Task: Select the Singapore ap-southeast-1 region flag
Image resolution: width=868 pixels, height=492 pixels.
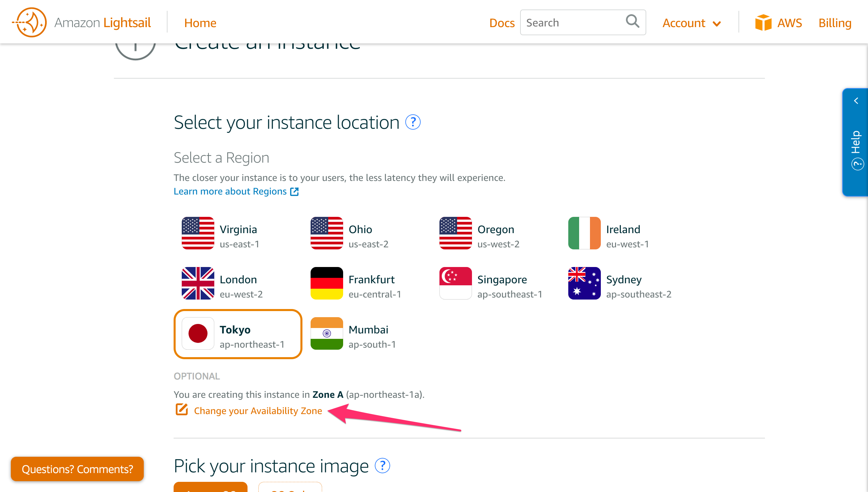Action: pyautogui.click(x=456, y=283)
